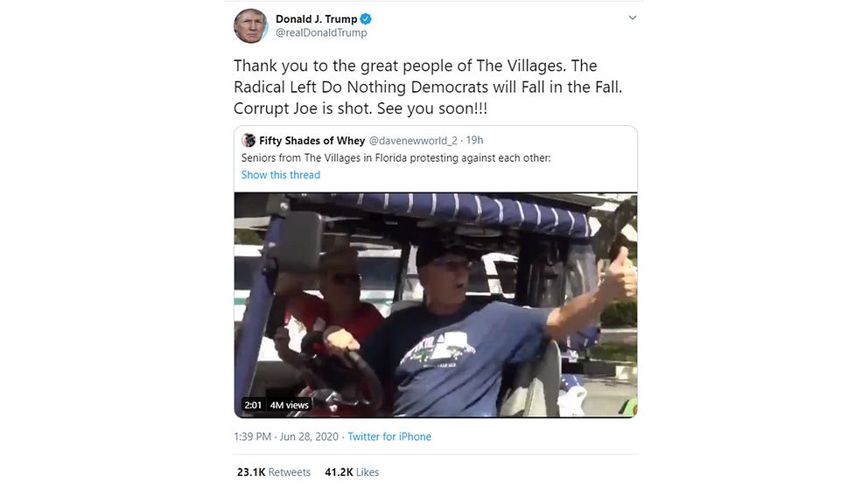Click the 19h quoted tweet timestamp

point(474,140)
